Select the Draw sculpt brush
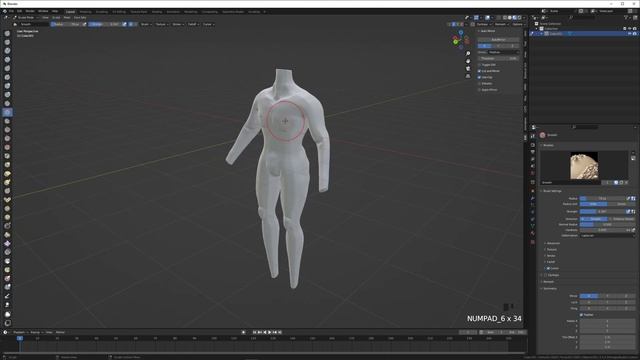640x360 pixels. point(7,33)
